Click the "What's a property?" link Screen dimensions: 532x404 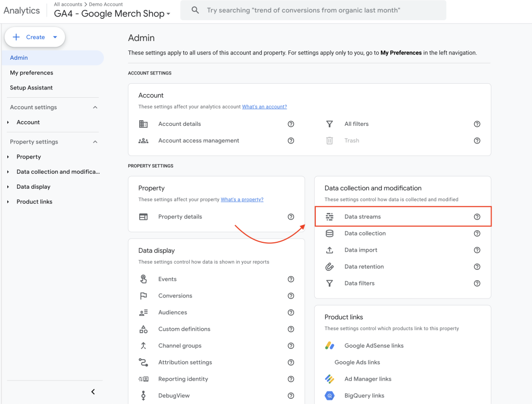coord(242,200)
